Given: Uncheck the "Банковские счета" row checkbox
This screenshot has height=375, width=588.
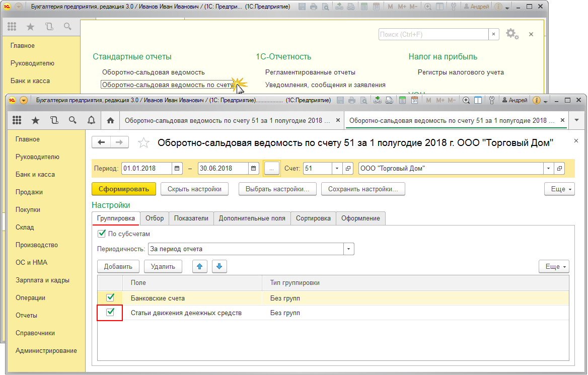Looking at the screenshot, I should pyautogui.click(x=110, y=298).
